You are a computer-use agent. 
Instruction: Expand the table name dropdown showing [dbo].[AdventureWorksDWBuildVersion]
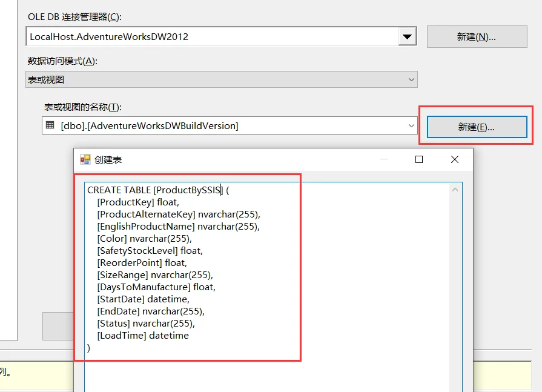[411, 125]
